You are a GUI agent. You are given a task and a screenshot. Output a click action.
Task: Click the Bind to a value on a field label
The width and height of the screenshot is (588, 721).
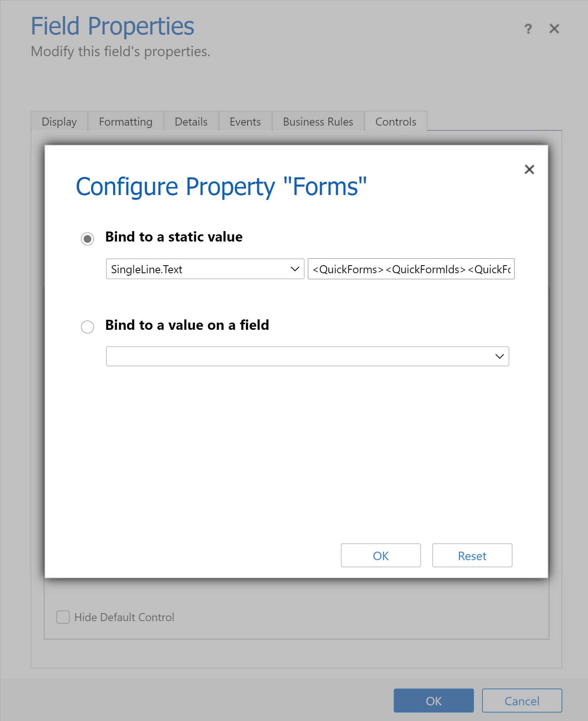(187, 325)
